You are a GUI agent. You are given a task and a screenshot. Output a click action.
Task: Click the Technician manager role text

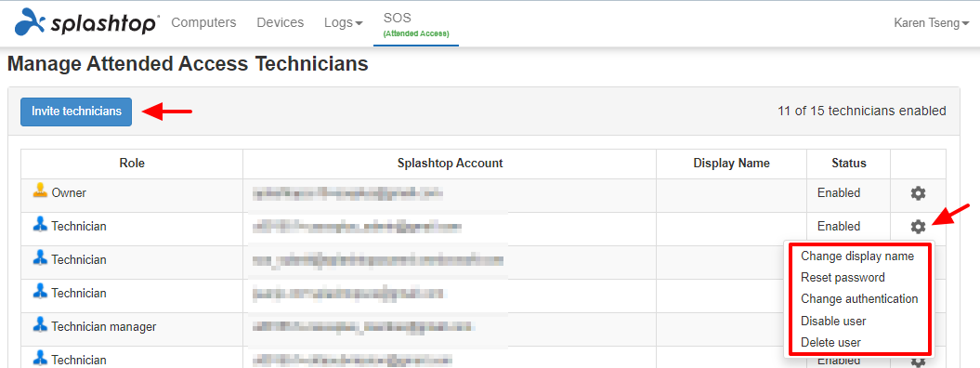(104, 327)
